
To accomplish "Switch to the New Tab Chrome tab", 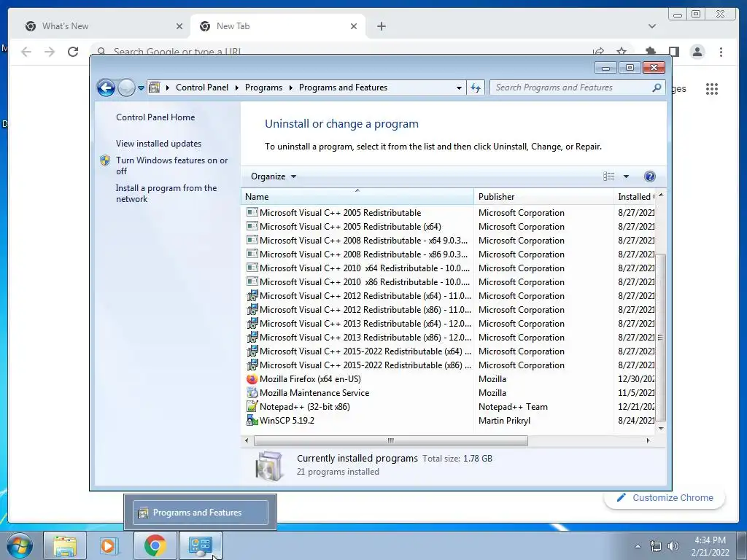I will click(279, 26).
